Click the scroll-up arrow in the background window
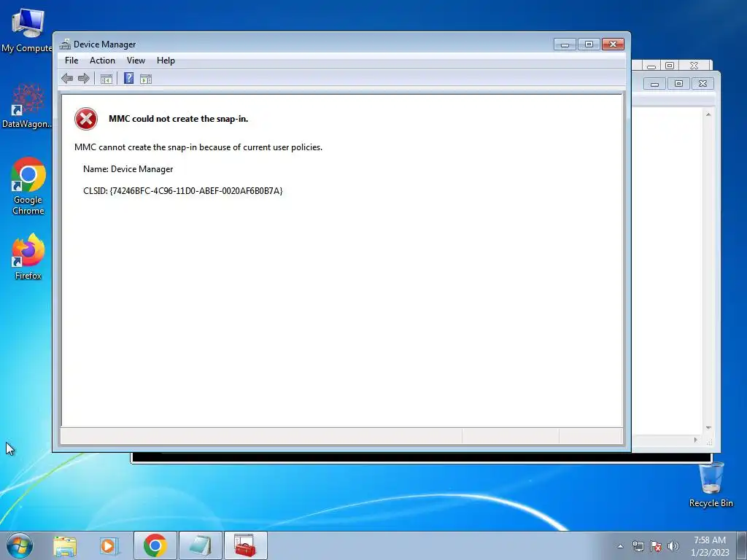 coord(708,114)
